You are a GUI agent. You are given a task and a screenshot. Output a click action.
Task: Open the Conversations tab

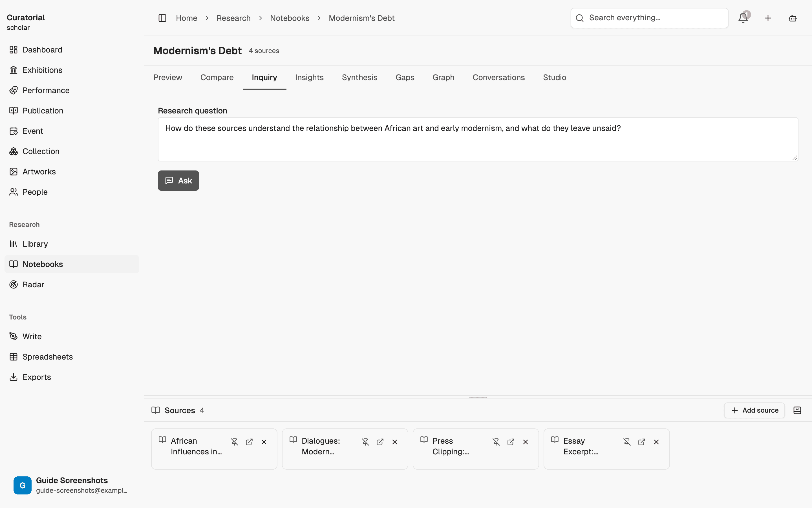[498, 78]
